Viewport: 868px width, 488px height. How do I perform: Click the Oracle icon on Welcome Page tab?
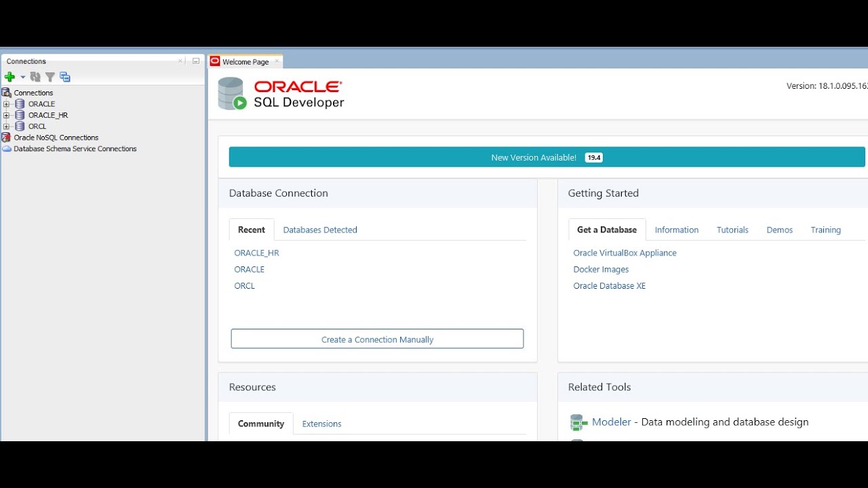(216, 62)
